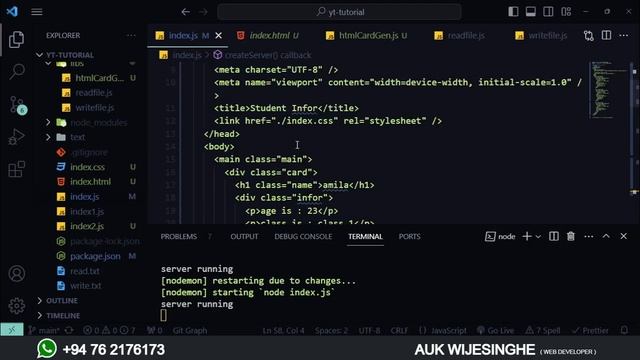Kill terminal with trash icon
The width and height of the screenshot is (640, 360).
pos(571,236)
